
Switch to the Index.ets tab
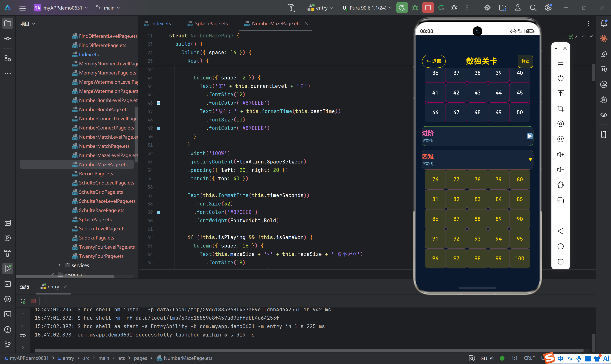[x=157, y=23]
